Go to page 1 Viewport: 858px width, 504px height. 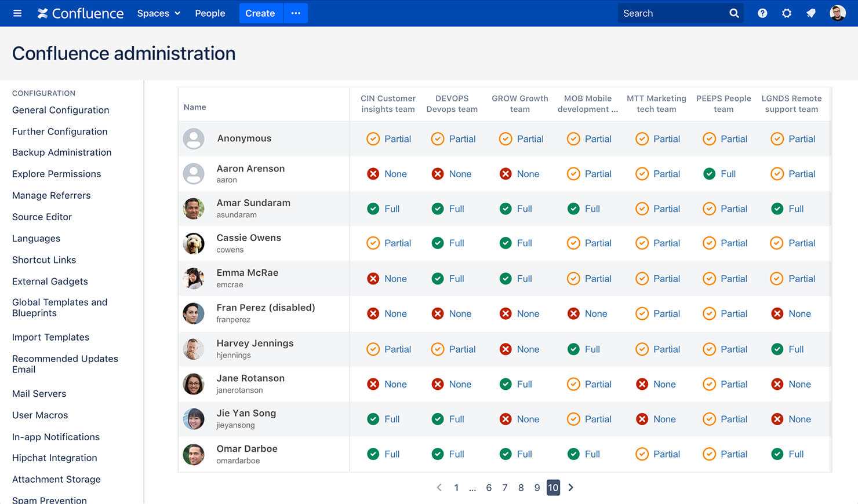coord(456,488)
